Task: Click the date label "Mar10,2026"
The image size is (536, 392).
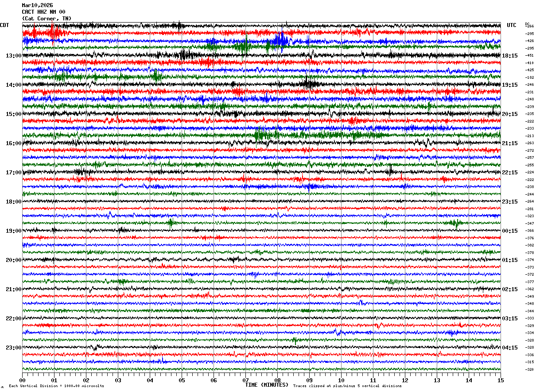Action: click(x=37, y=5)
